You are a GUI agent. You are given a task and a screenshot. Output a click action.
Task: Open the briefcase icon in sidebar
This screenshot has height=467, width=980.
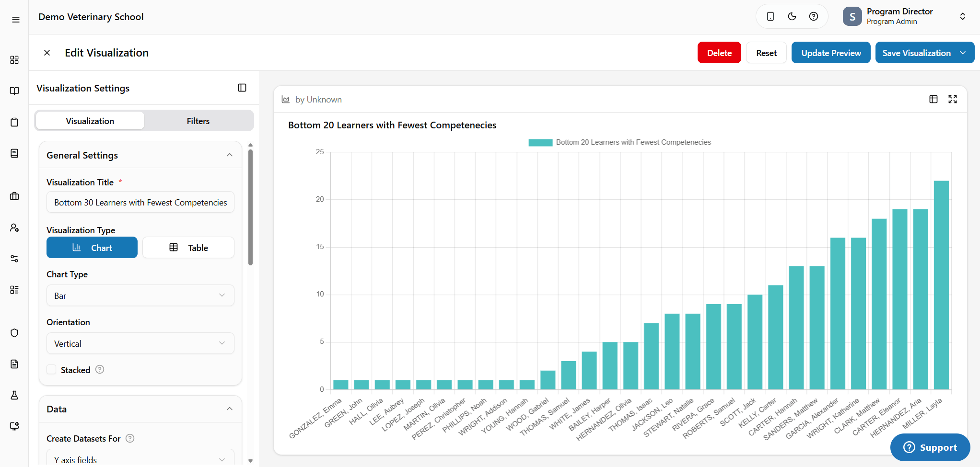pyautogui.click(x=14, y=196)
